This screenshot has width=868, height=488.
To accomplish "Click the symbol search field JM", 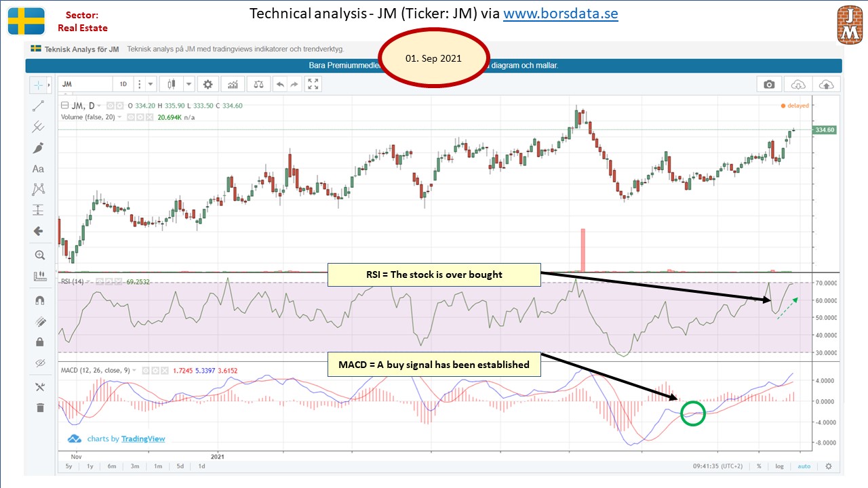I will [85, 84].
